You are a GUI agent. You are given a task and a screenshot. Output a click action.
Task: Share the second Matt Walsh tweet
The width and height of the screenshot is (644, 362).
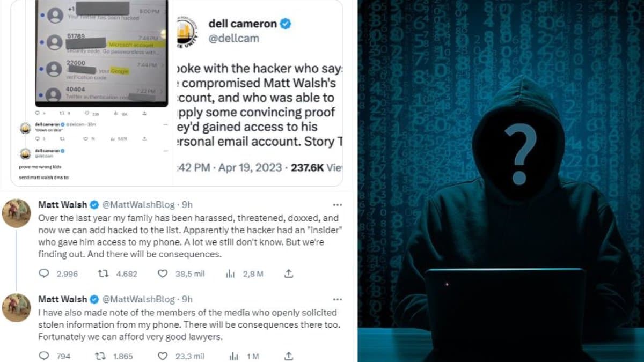288,356
